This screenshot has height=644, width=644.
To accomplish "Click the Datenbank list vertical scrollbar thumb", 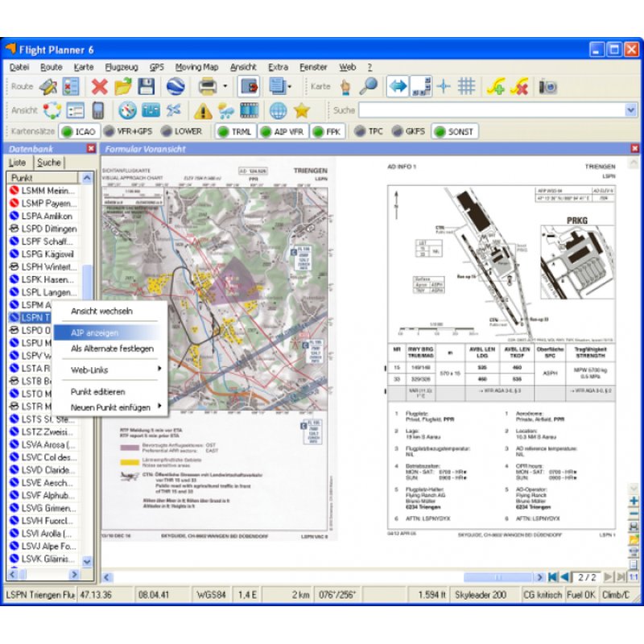I will (87, 283).
